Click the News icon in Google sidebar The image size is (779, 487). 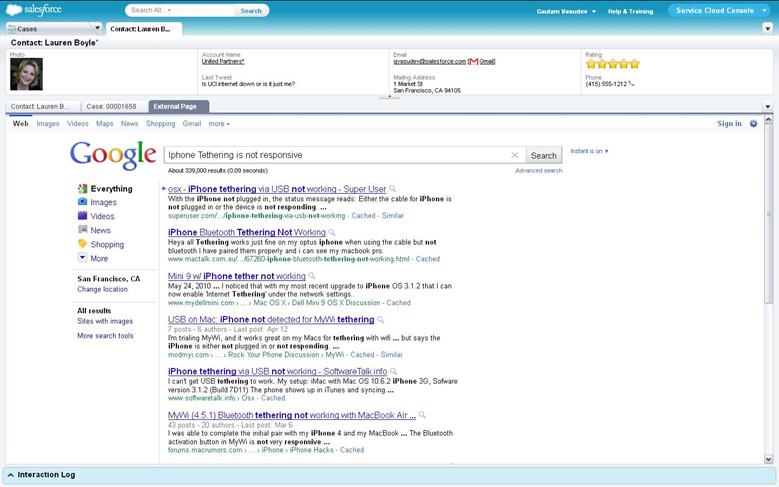[x=82, y=230]
